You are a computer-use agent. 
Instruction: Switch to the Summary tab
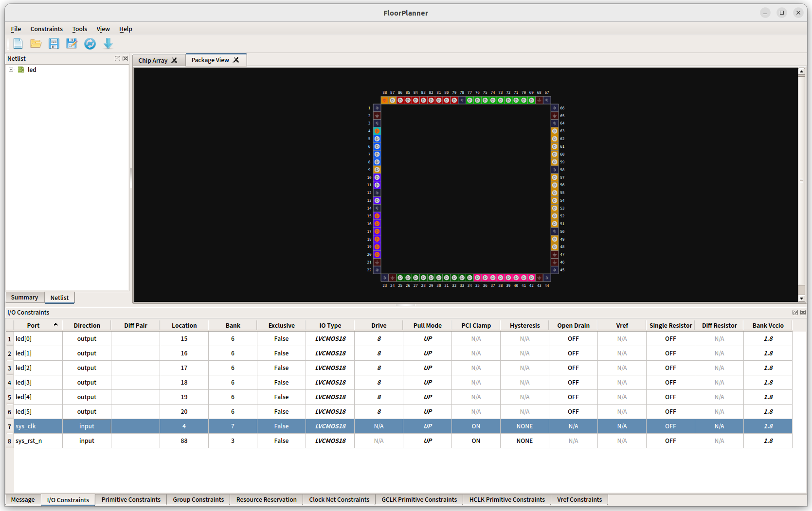click(24, 298)
